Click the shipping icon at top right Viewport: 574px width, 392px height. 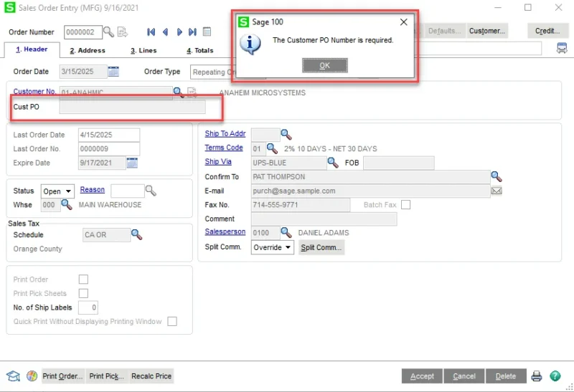[562, 48]
